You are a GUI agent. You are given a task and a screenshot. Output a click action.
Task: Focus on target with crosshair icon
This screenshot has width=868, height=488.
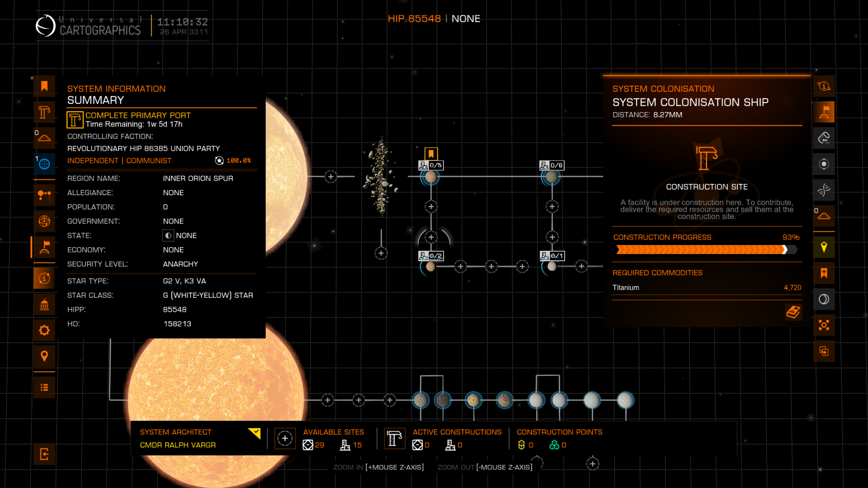pos(824,325)
